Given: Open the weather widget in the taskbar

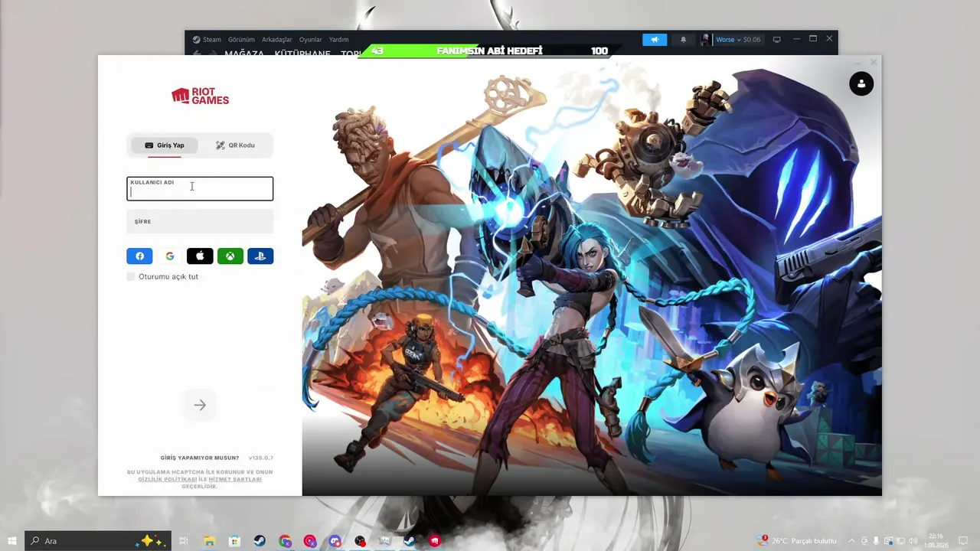Looking at the screenshot, I should (796, 541).
